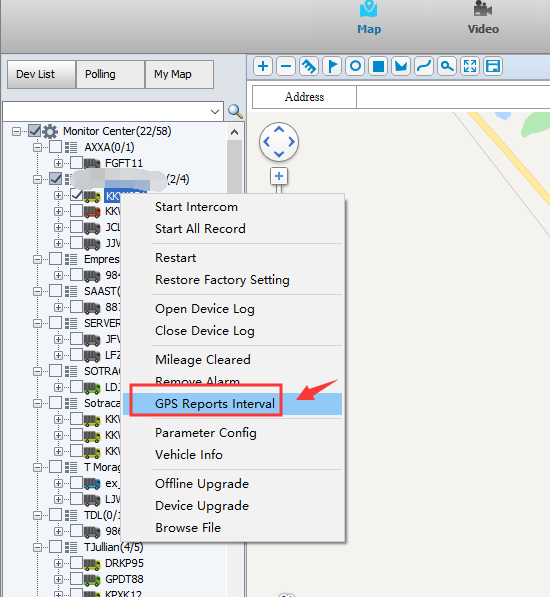The width and height of the screenshot is (550, 597).
Task: Choose Offline Upgrade menu entry
Action: [232, 484]
